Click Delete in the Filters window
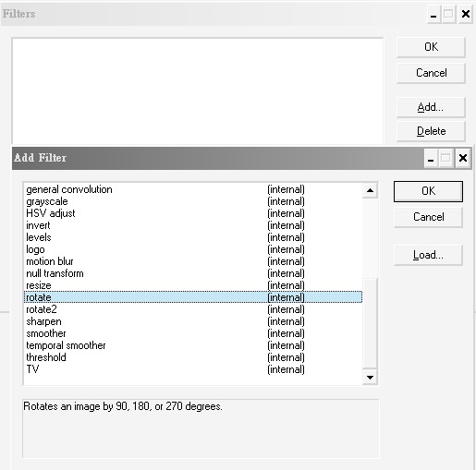Screen dimensions: 476x470 point(431,131)
